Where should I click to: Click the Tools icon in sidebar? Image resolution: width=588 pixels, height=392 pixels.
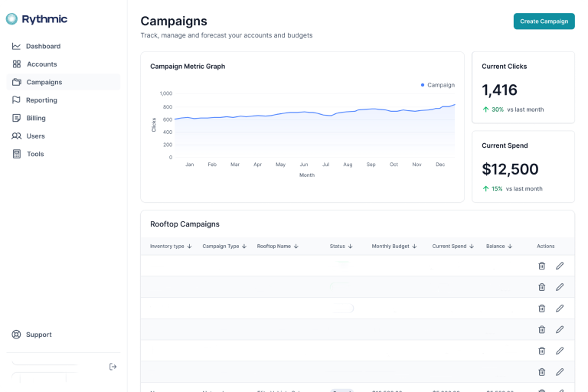point(17,154)
